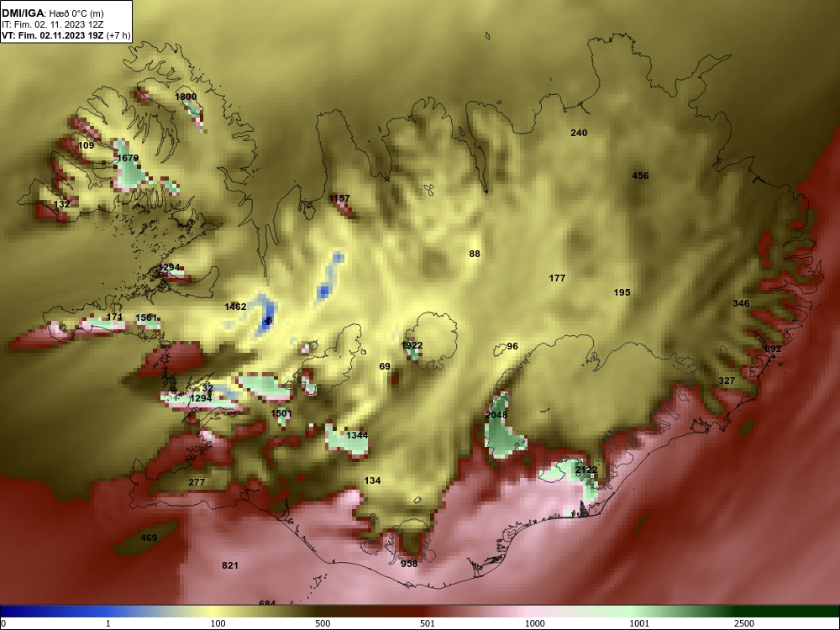Click the 240 value label
Image resolution: width=840 pixels, height=630 pixels.
[x=579, y=133]
